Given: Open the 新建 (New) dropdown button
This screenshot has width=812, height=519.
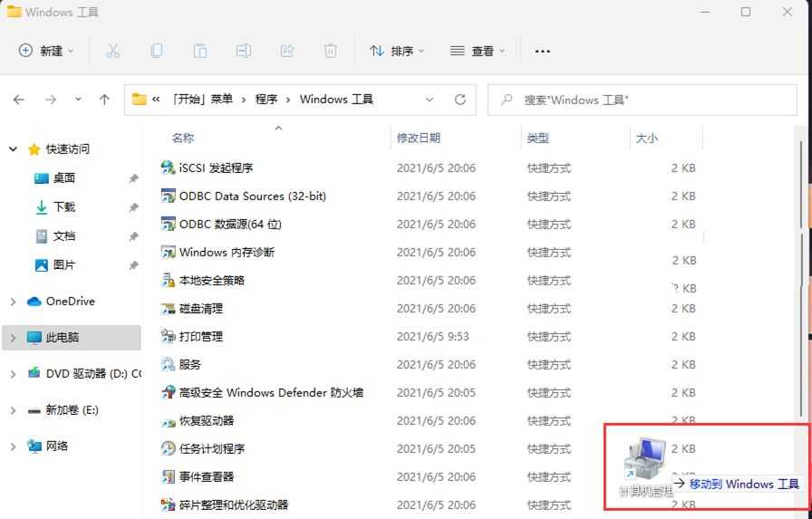Looking at the screenshot, I should 45,51.
